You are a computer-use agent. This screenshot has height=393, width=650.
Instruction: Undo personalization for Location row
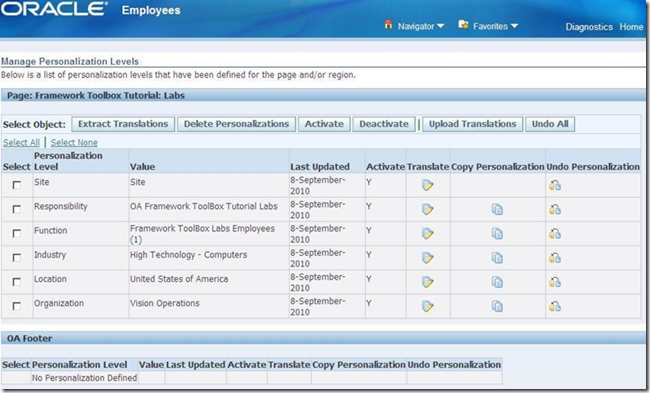pyautogui.click(x=555, y=282)
